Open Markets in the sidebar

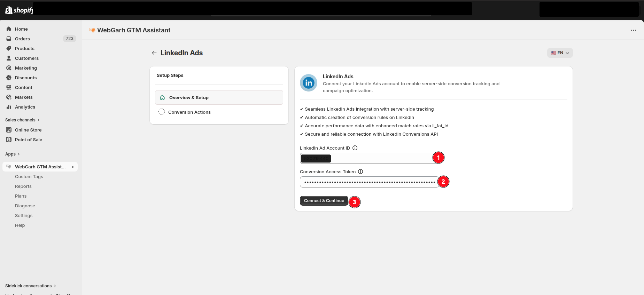click(x=40, y=97)
